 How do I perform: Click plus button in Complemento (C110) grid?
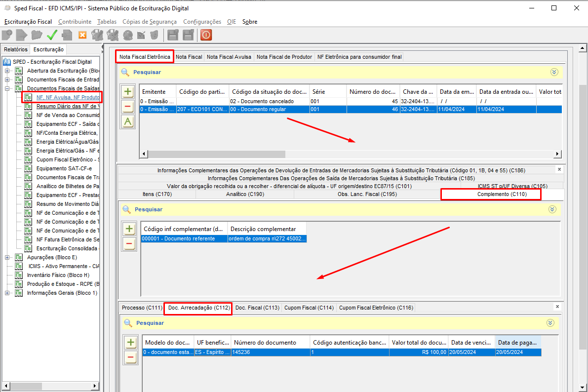[129, 229]
